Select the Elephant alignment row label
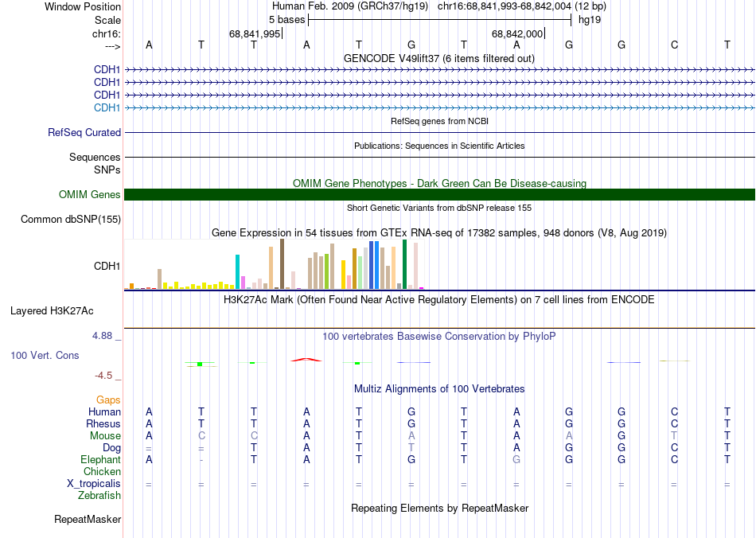756x538 pixels. click(100, 460)
